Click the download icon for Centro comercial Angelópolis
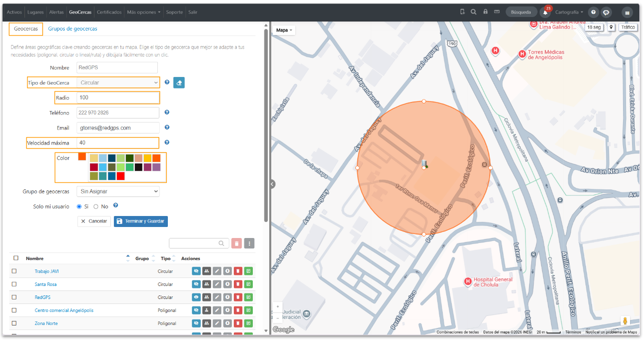Screen dimensions: 644x340 point(227,310)
